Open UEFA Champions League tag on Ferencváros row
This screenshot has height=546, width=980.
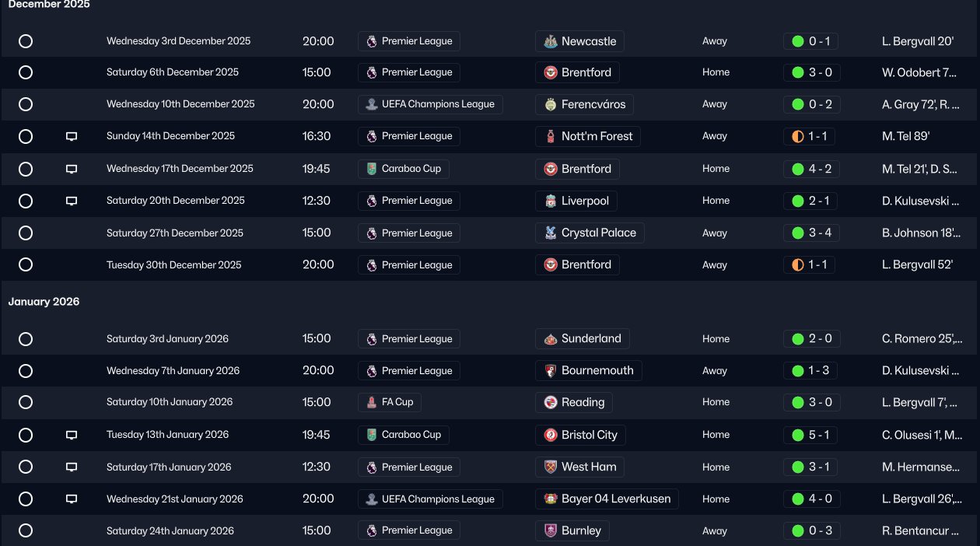tap(430, 104)
